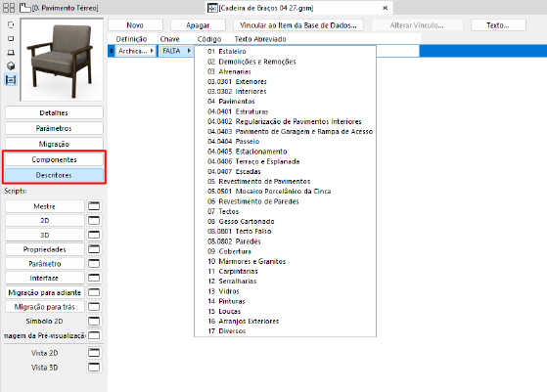
Task: Choose 11 Carpintarias from the list
Action: [285, 271]
